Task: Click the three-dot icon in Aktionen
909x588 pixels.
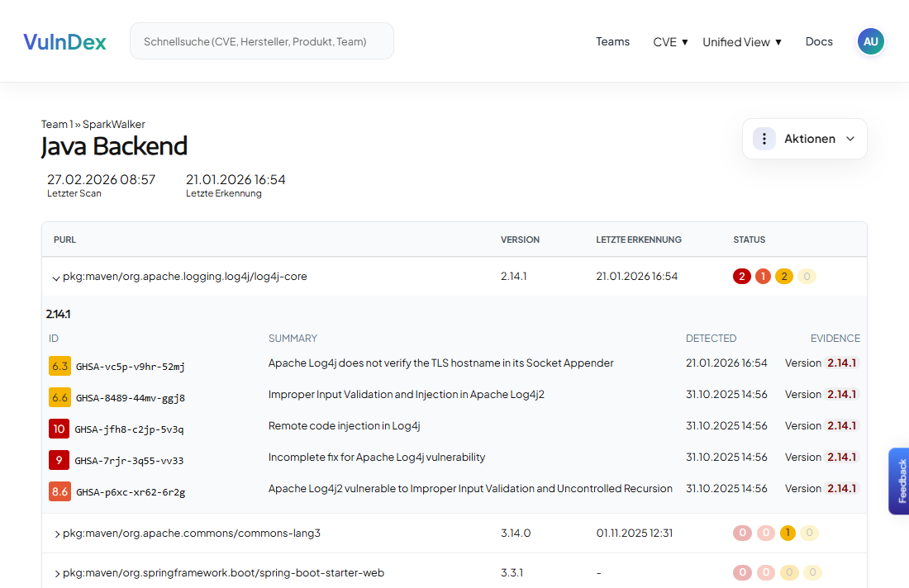Action: pos(764,139)
